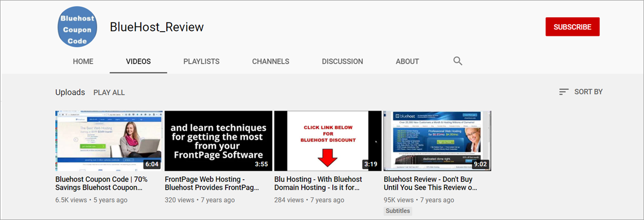Play the red arrow Bluehost discount thumbnail

coord(328,141)
